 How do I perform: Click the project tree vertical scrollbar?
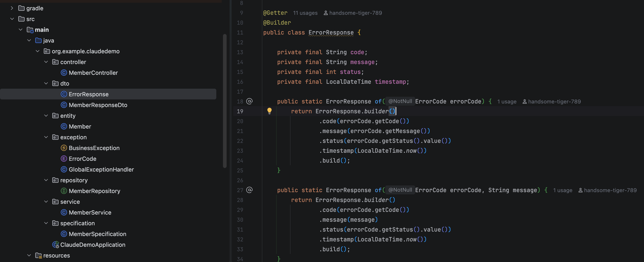pos(225,100)
